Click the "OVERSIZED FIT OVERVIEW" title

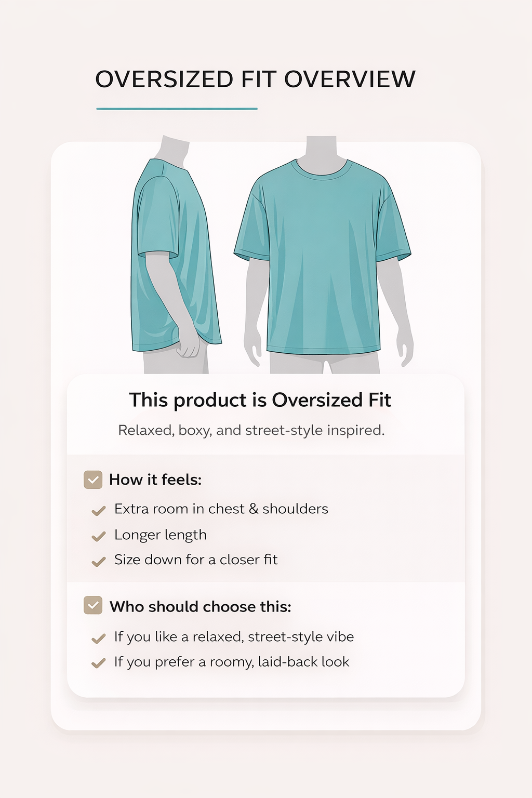coord(255,79)
